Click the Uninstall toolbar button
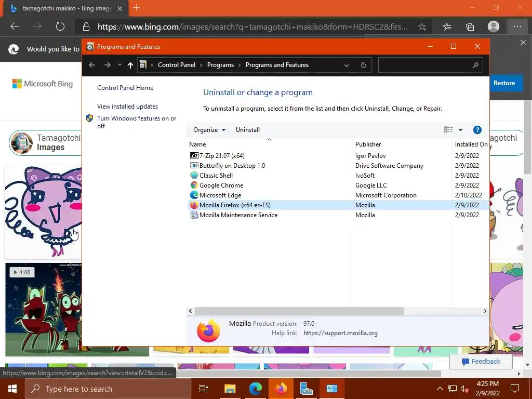 (248, 130)
